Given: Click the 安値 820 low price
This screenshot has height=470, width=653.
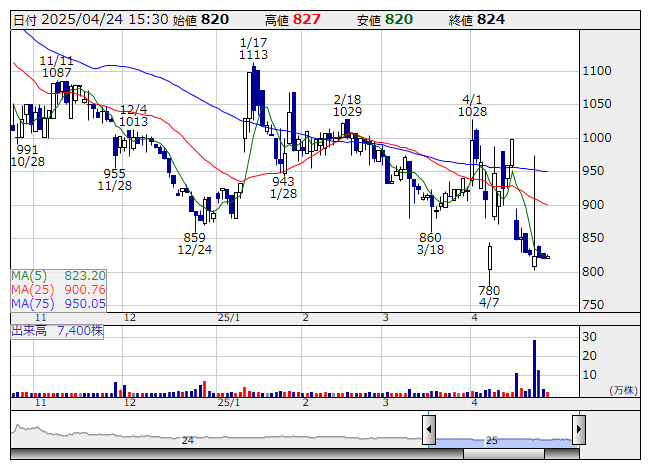Looking at the screenshot, I should point(385,20).
